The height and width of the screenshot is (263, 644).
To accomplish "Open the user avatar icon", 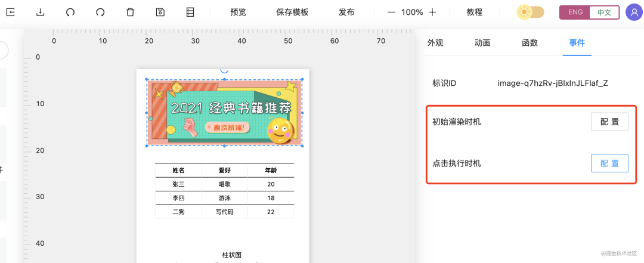I will click(634, 13).
